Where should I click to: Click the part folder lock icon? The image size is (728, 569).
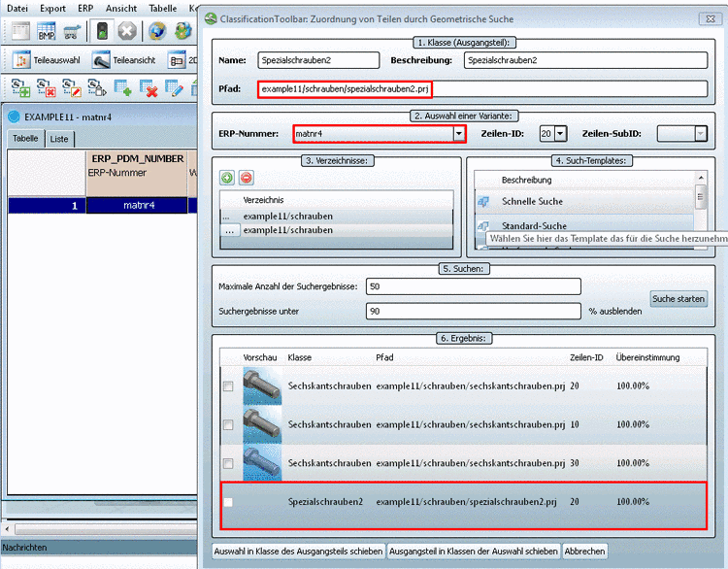[97, 87]
